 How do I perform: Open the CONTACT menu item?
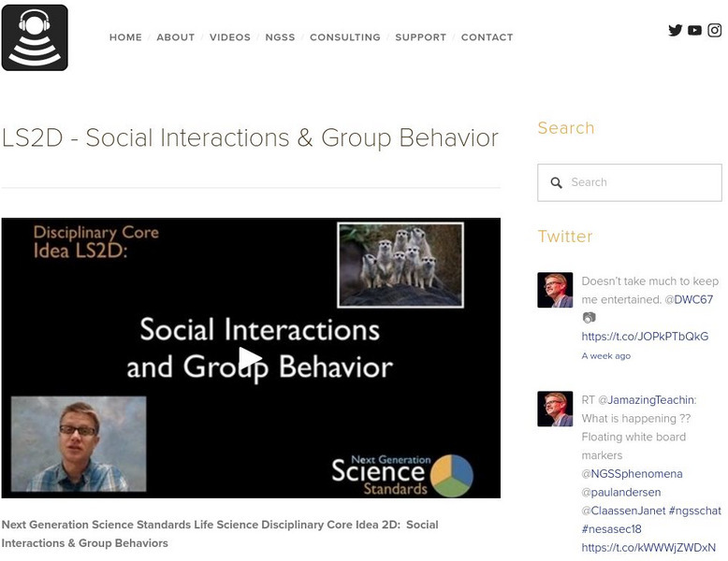coord(487,37)
